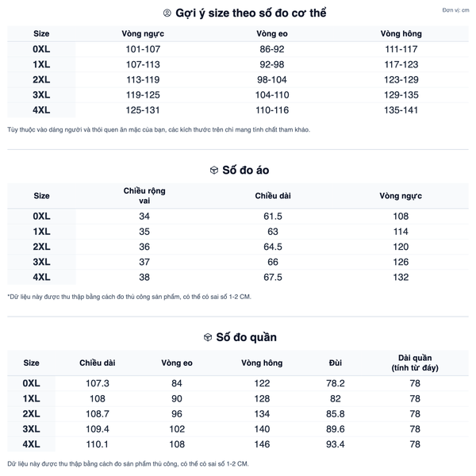
Task: Click the 93.4 thigh measurement cell
Action: tap(336, 443)
